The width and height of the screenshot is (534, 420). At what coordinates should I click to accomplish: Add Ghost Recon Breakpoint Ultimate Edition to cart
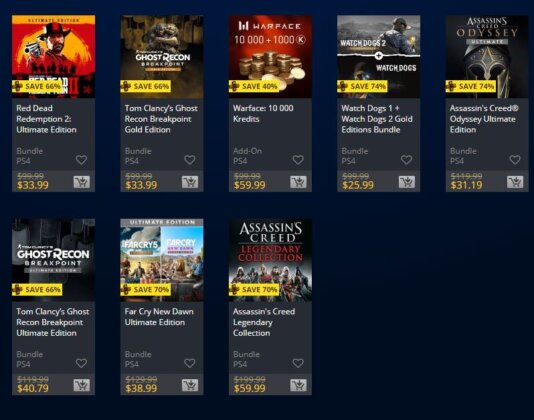(x=82, y=385)
